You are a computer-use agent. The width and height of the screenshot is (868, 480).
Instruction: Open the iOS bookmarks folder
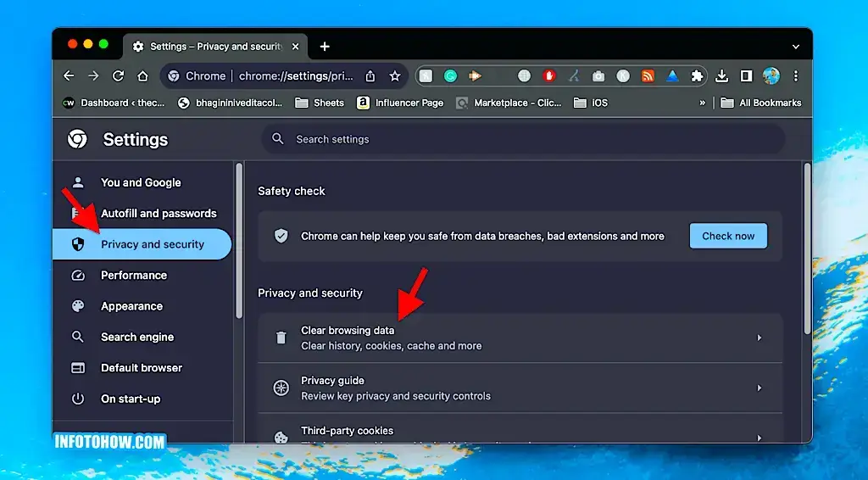591,103
